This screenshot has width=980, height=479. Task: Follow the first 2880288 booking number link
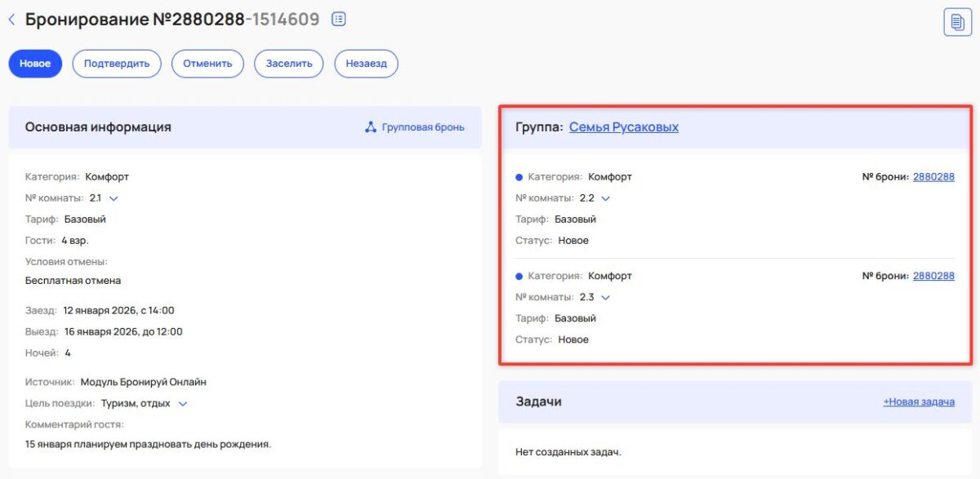pyautogui.click(x=933, y=176)
